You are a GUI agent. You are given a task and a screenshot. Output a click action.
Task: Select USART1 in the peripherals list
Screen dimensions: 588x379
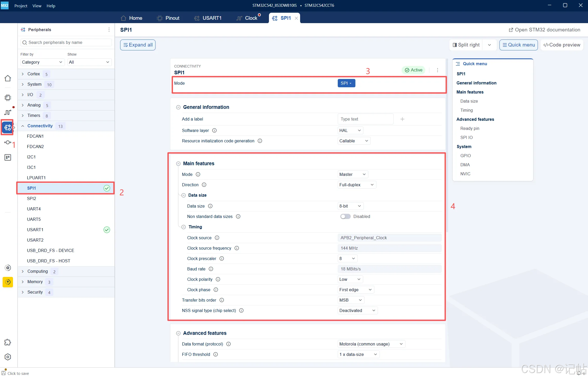[66, 230]
